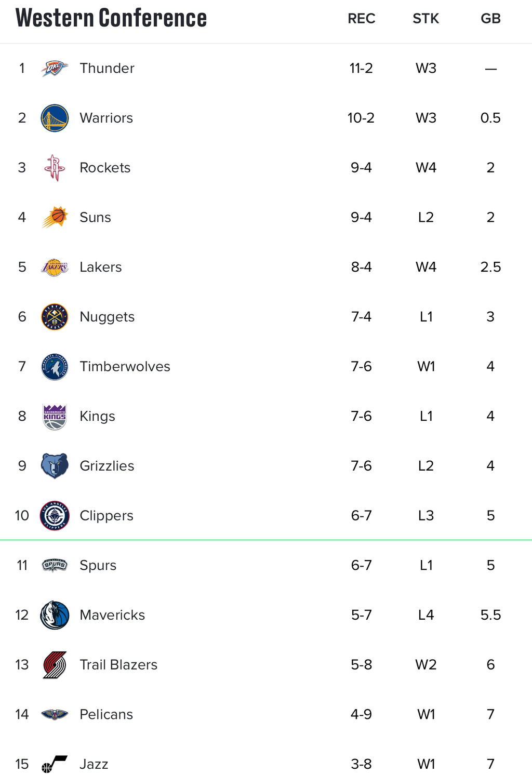Click the Grizzlies bear logo
The height and width of the screenshot is (775, 532).
(x=55, y=466)
